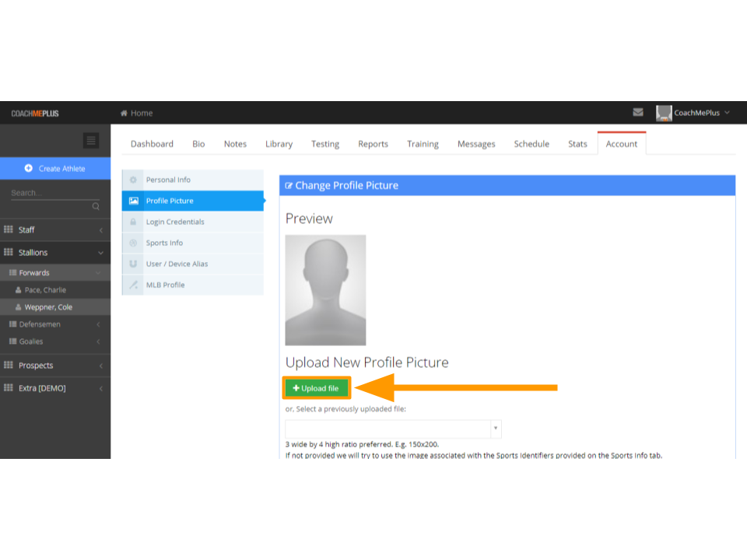Click the MLB Profile bat icon
The width and height of the screenshot is (747, 560).
133,285
